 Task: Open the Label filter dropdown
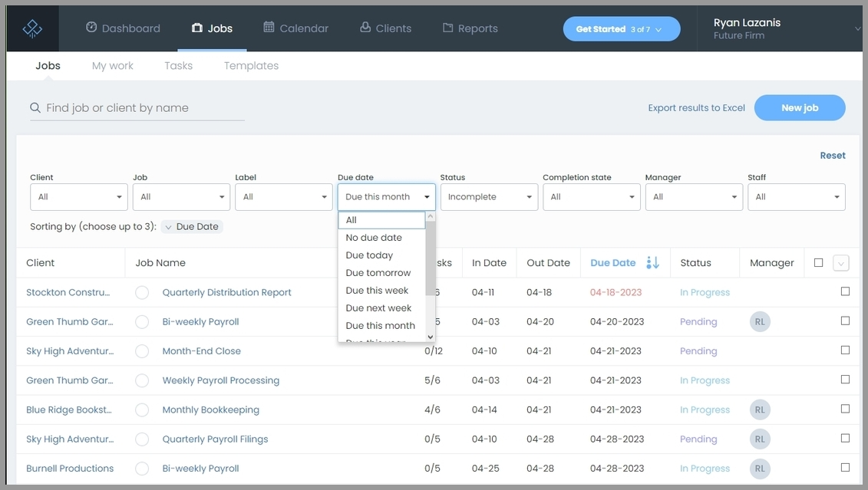(283, 197)
